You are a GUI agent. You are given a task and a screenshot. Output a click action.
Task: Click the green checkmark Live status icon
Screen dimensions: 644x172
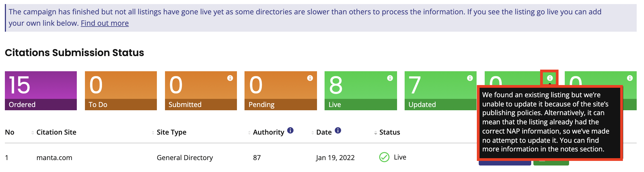(x=384, y=157)
